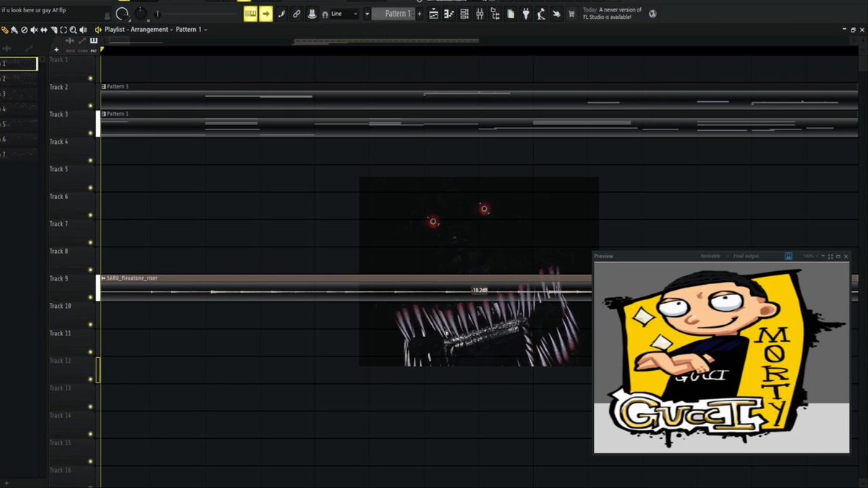Click the playlist speaker options icon
868x488 pixels.
tap(98, 30)
